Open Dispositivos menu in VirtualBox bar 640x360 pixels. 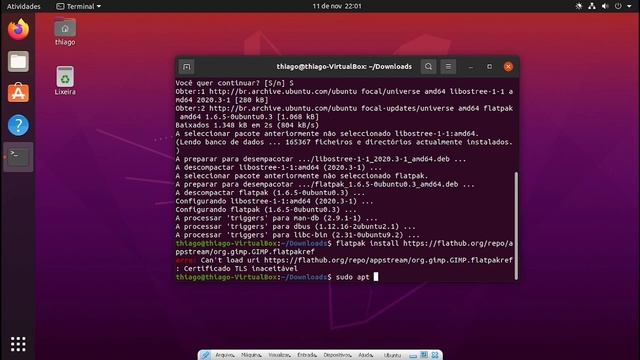(x=337, y=355)
